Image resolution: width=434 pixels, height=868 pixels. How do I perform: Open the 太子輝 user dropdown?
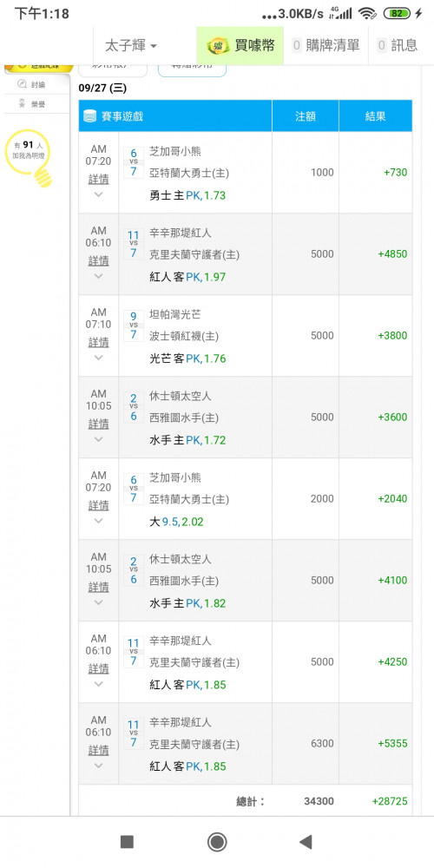[131, 46]
